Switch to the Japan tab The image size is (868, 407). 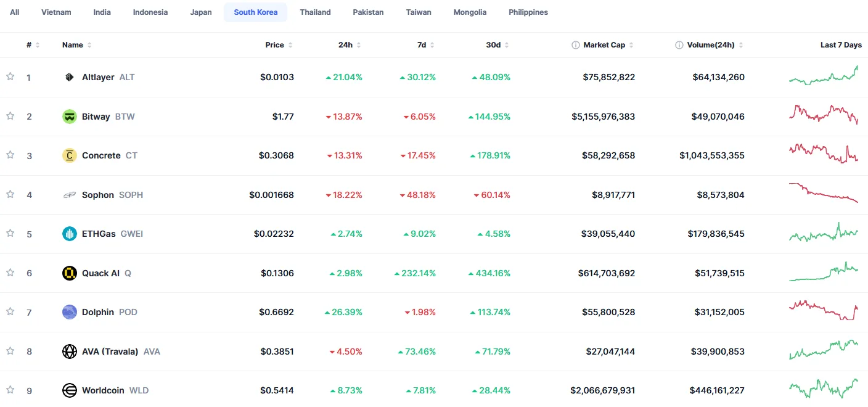[201, 12]
